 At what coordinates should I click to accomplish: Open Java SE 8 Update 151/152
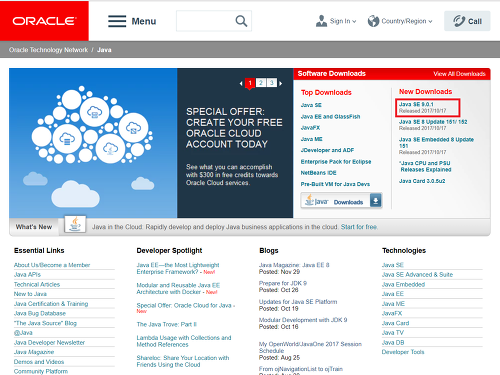(433, 122)
